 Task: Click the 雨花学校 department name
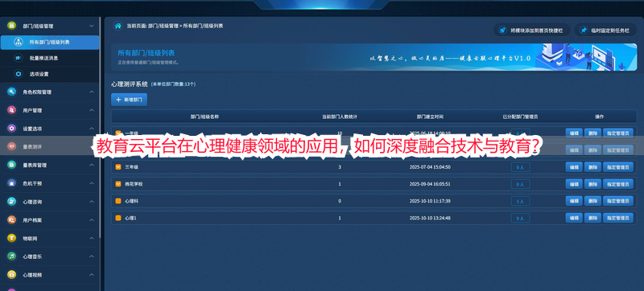[x=134, y=184]
